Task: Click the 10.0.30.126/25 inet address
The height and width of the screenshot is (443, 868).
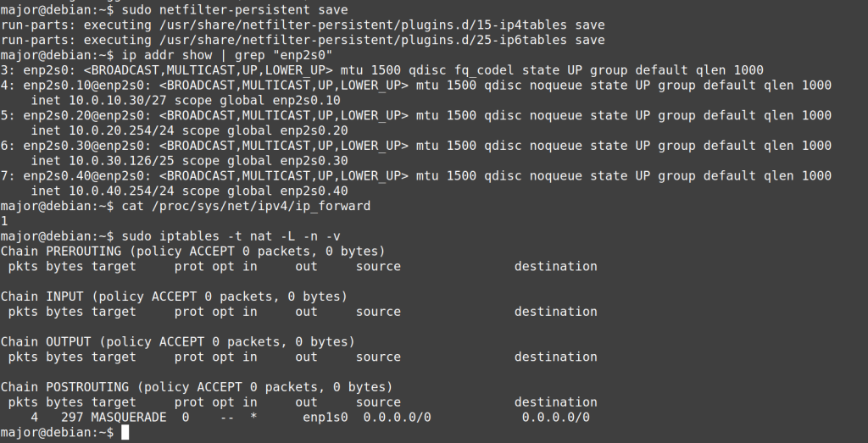Action: (110, 161)
